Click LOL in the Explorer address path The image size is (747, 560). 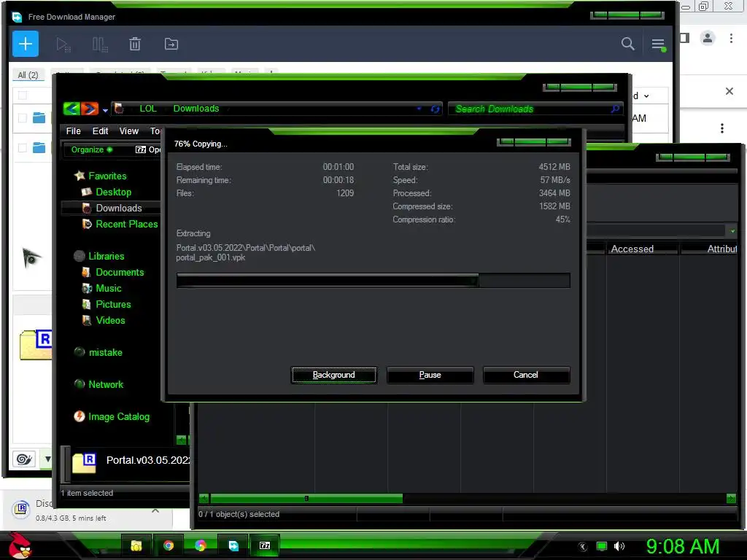pos(147,109)
